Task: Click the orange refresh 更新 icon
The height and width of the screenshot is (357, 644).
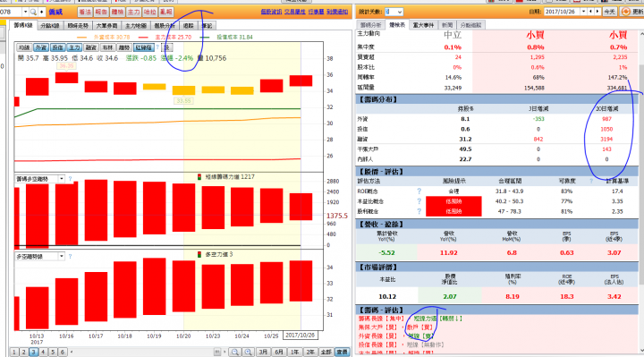Action: (x=625, y=12)
